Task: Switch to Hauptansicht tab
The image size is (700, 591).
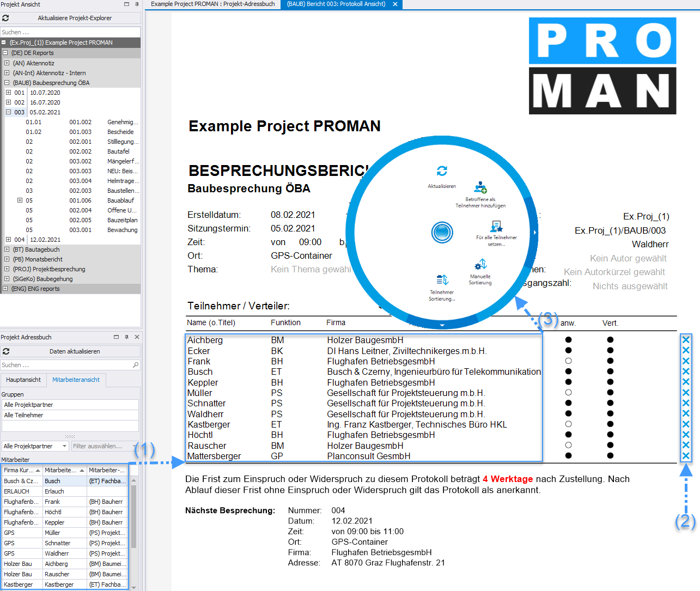Action: pos(23,380)
